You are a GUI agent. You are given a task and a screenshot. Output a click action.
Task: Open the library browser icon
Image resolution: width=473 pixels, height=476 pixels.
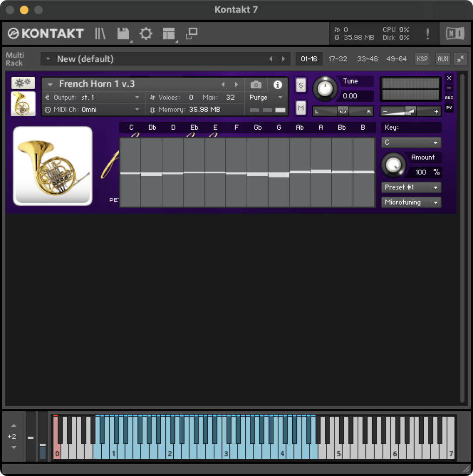coord(100,33)
